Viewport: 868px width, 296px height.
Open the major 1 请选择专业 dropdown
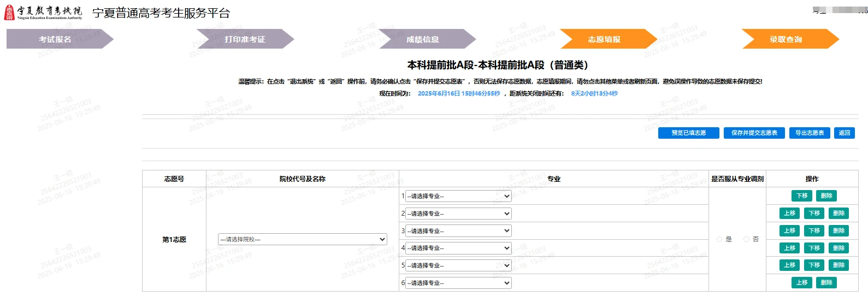click(x=458, y=196)
